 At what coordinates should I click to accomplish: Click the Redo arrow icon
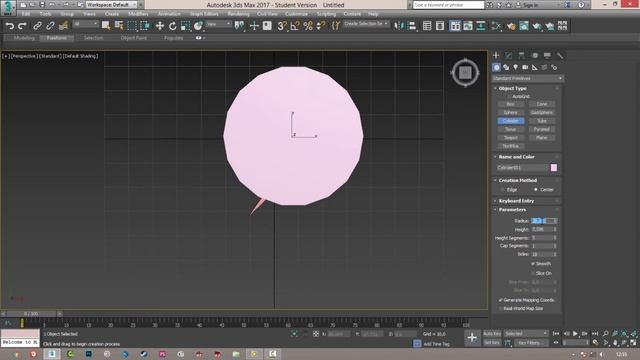(22, 26)
